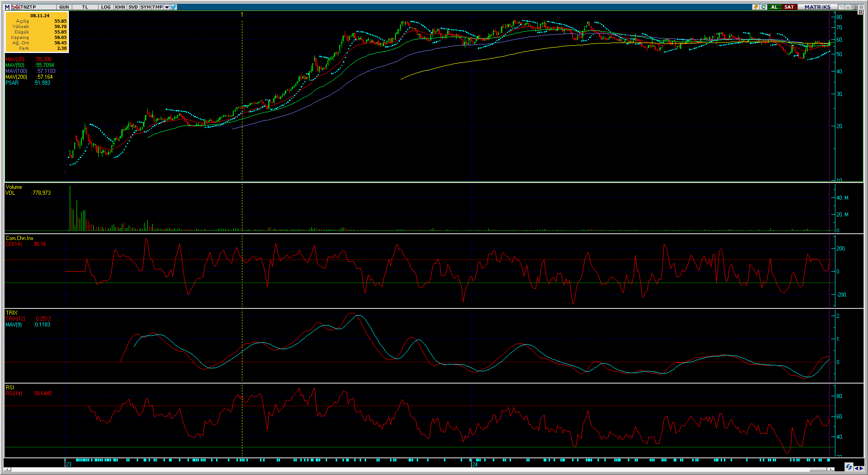Click the TL currency button
The width and height of the screenshot is (868, 475).
[x=85, y=7]
